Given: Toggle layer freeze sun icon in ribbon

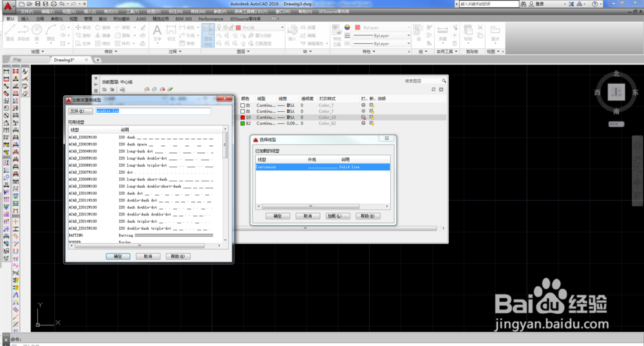Looking at the screenshot, I should [x=225, y=28].
